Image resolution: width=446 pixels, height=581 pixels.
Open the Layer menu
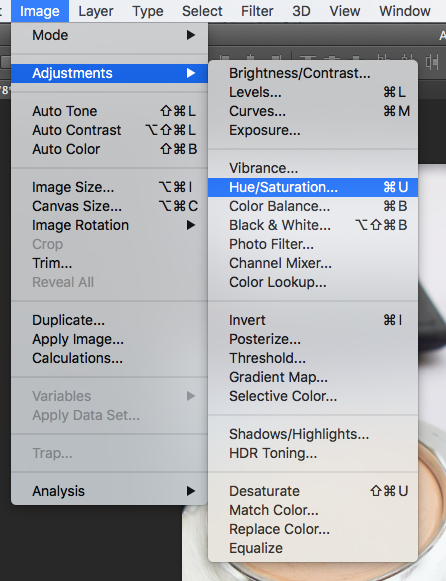(x=96, y=11)
